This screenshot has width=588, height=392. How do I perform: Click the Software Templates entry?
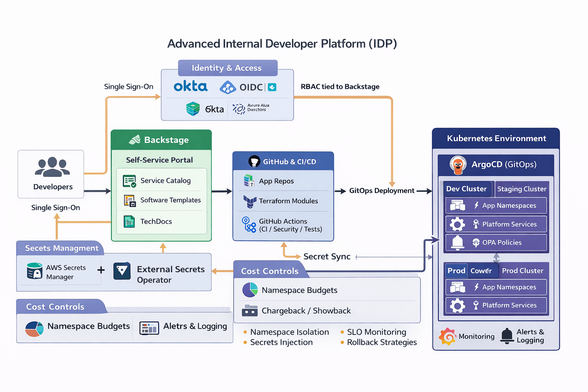(x=170, y=200)
